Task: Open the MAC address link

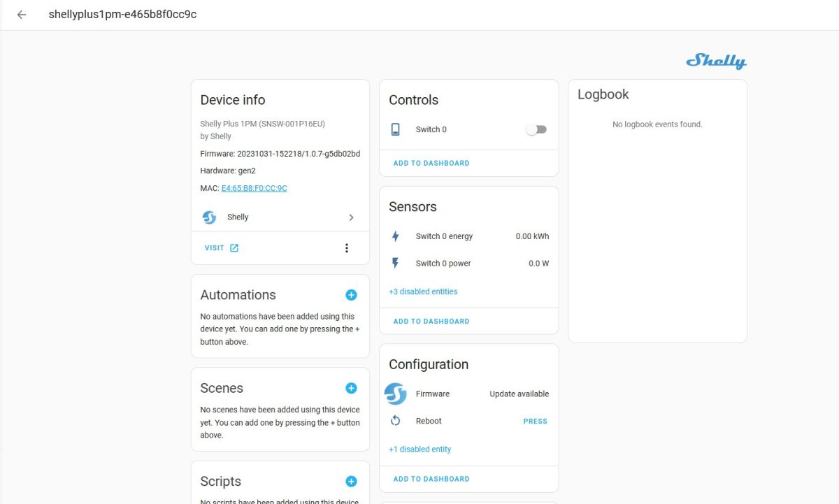Action: tap(254, 188)
